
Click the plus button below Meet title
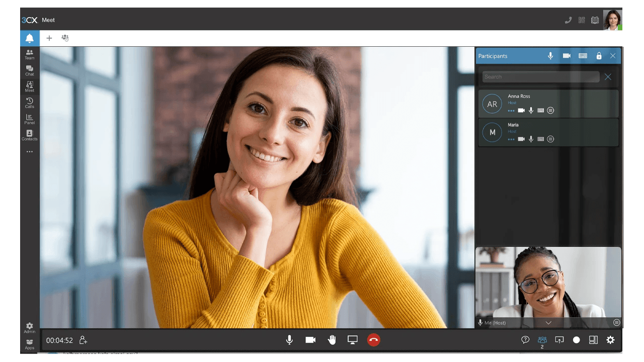click(49, 38)
